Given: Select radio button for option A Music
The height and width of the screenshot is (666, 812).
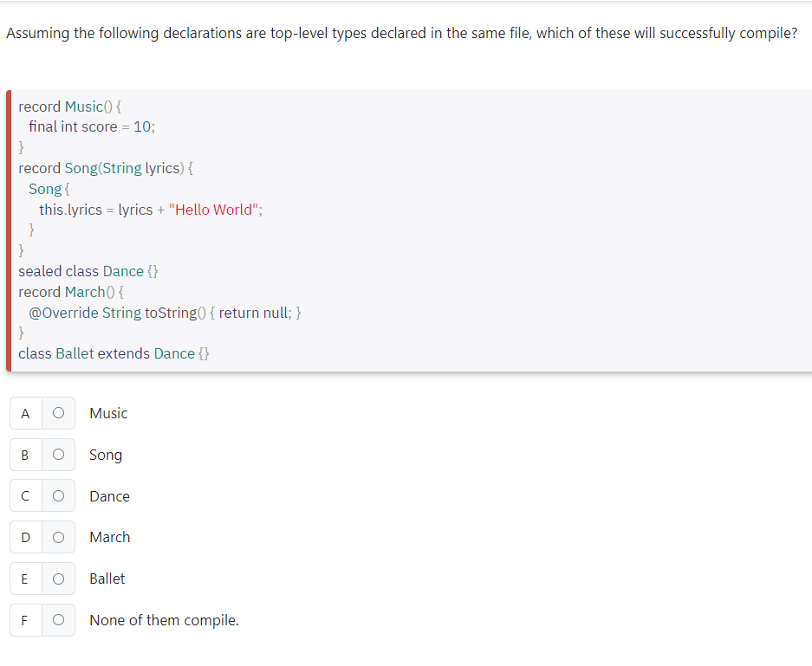Looking at the screenshot, I should pos(57,413).
